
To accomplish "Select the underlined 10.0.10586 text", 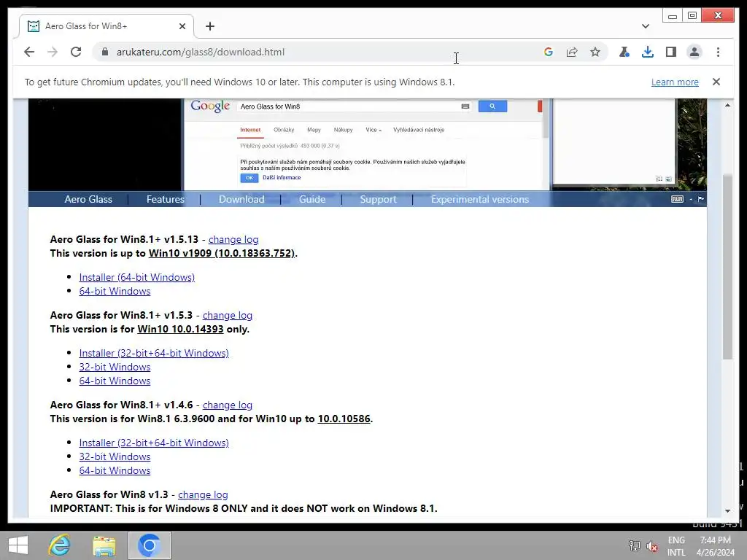I will pyautogui.click(x=344, y=419).
